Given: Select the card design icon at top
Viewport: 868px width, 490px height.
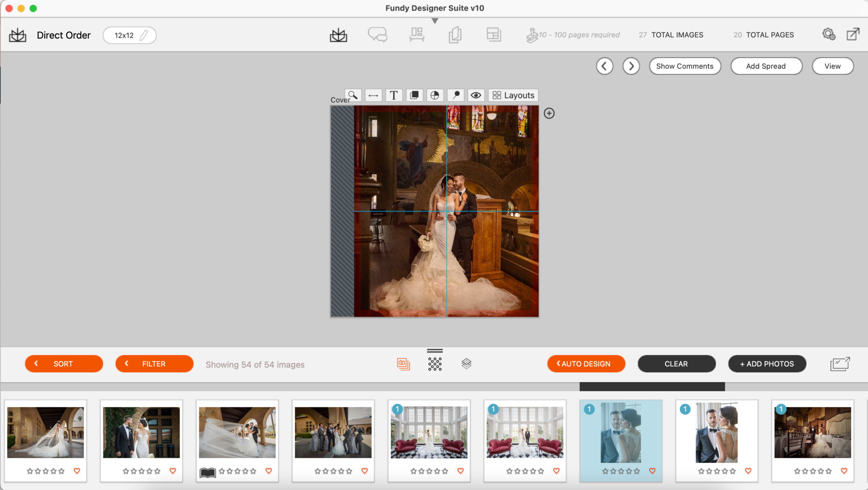Looking at the screenshot, I should tap(494, 35).
